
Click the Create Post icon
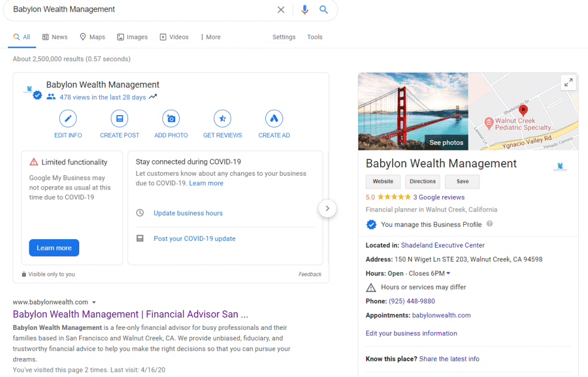[x=119, y=118]
